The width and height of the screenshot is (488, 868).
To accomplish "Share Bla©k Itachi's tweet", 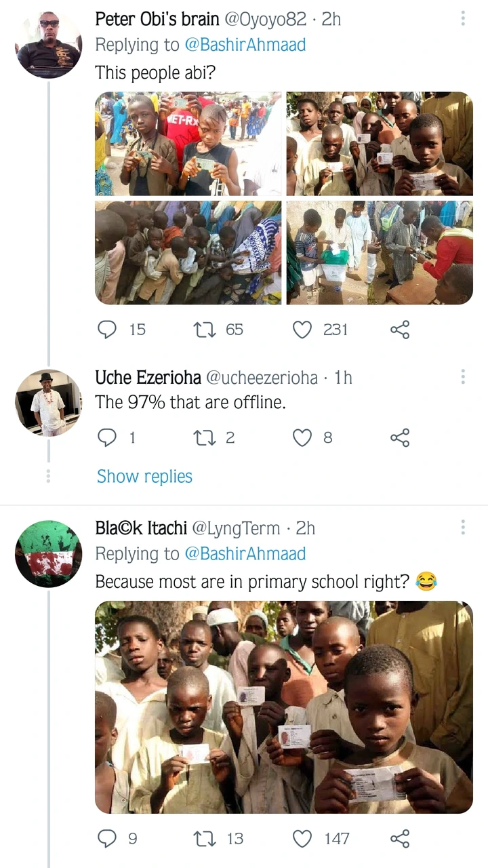I will (400, 839).
